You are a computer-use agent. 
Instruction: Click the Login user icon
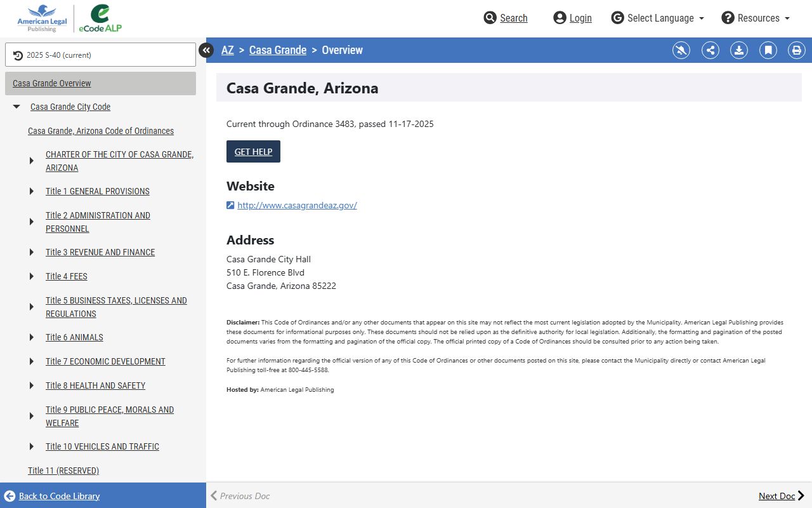click(560, 18)
